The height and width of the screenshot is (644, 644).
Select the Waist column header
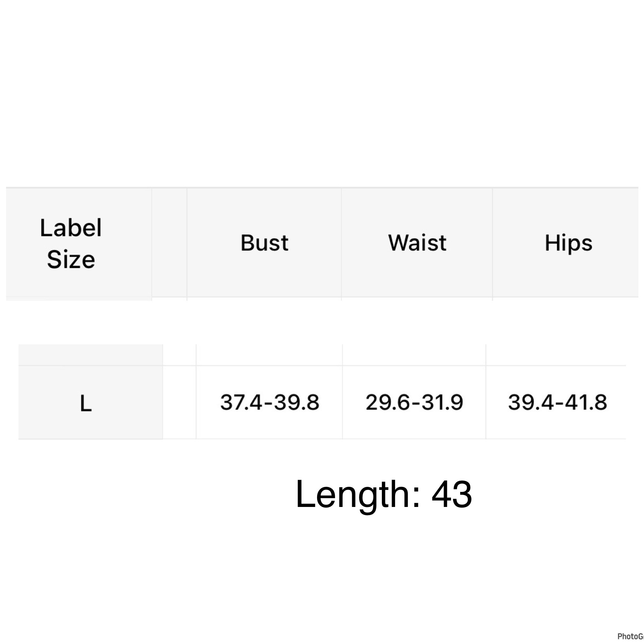[x=417, y=243]
